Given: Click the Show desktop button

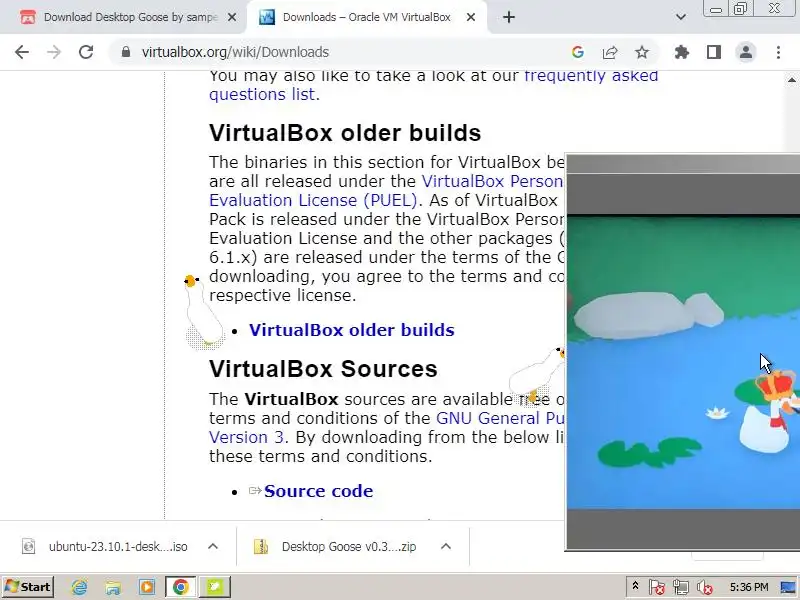Looking at the screenshot, I should pos(790,587).
